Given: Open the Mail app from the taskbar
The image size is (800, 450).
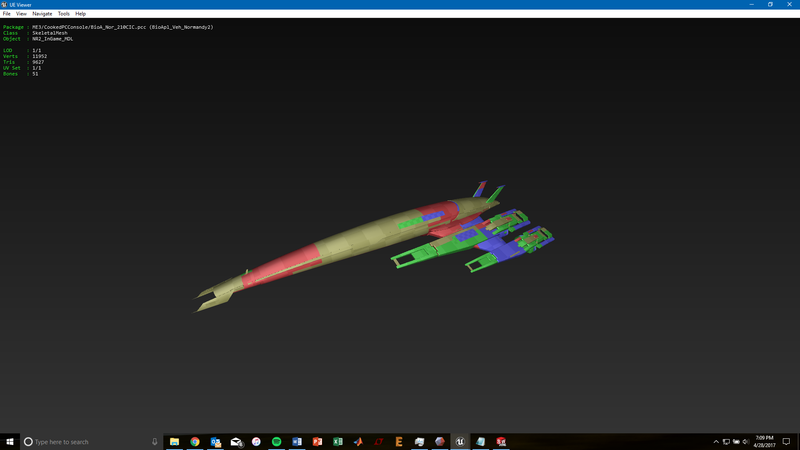Looking at the screenshot, I should pyautogui.click(x=236, y=442).
